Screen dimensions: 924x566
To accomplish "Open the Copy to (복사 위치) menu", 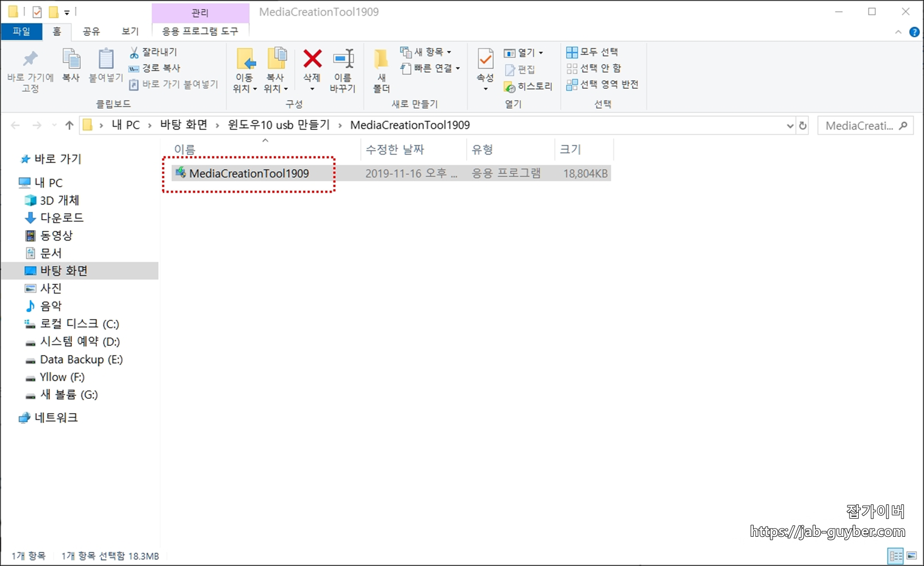I will tap(276, 71).
